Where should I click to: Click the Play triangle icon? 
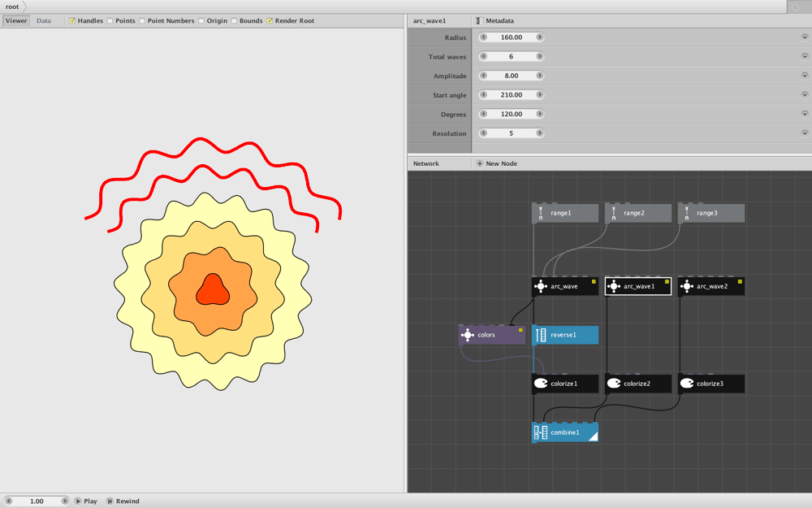click(x=78, y=501)
